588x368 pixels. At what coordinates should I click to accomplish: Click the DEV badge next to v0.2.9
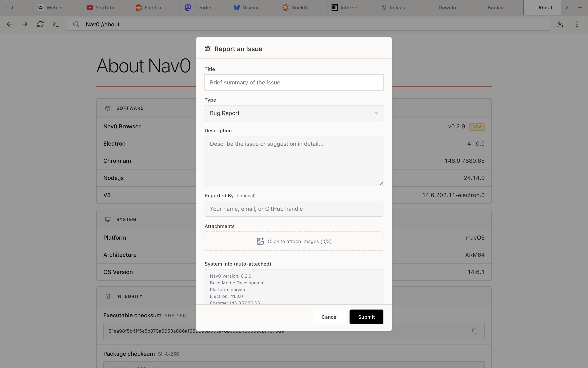pos(477,127)
